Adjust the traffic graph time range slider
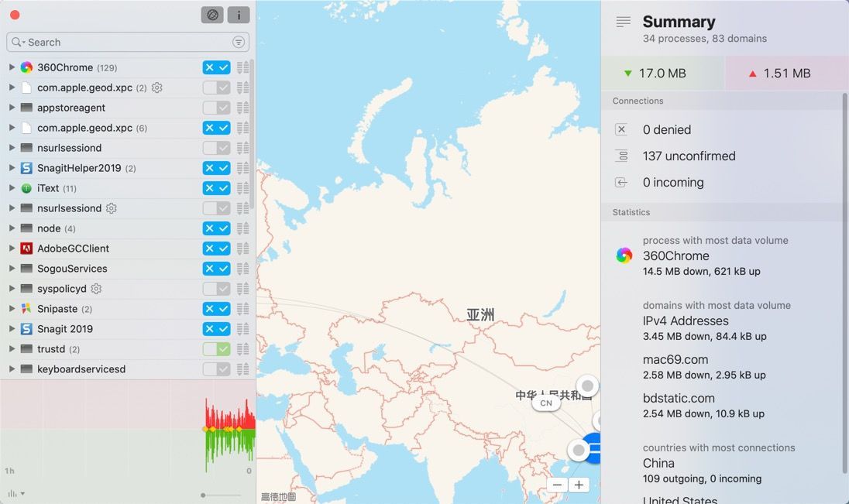Image resolution: width=849 pixels, height=504 pixels. pos(203,495)
